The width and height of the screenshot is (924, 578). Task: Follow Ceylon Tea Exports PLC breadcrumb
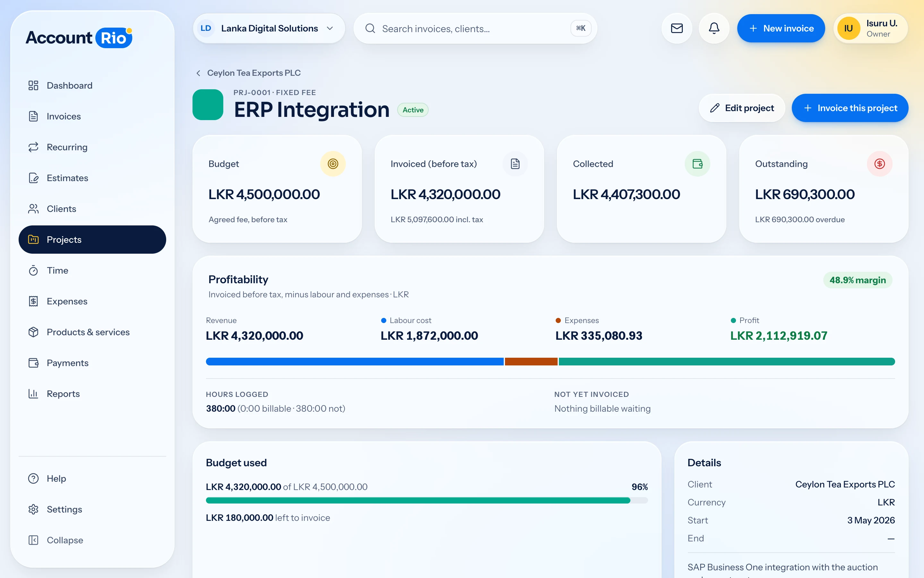(254, 73)
